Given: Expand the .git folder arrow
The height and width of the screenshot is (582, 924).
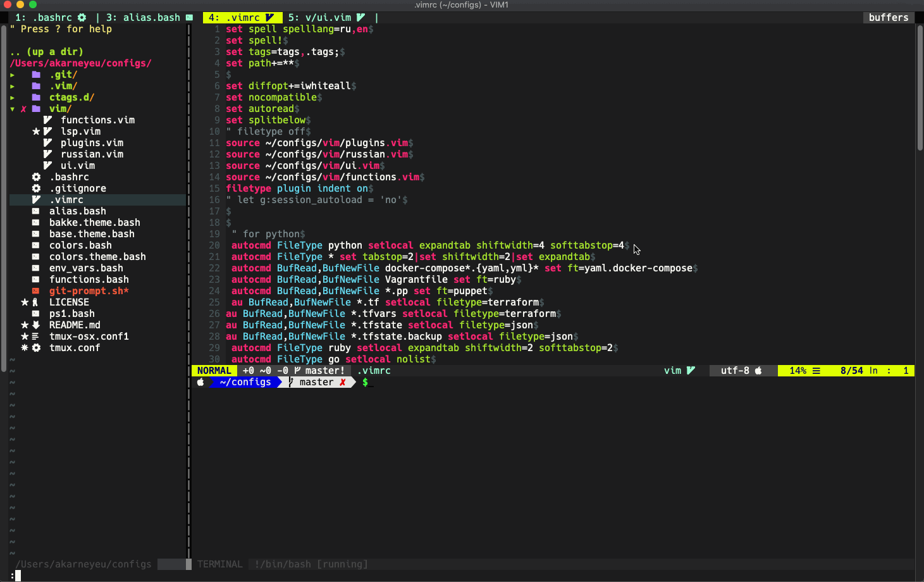Looking at the screenshot, I should coord(12,75).
